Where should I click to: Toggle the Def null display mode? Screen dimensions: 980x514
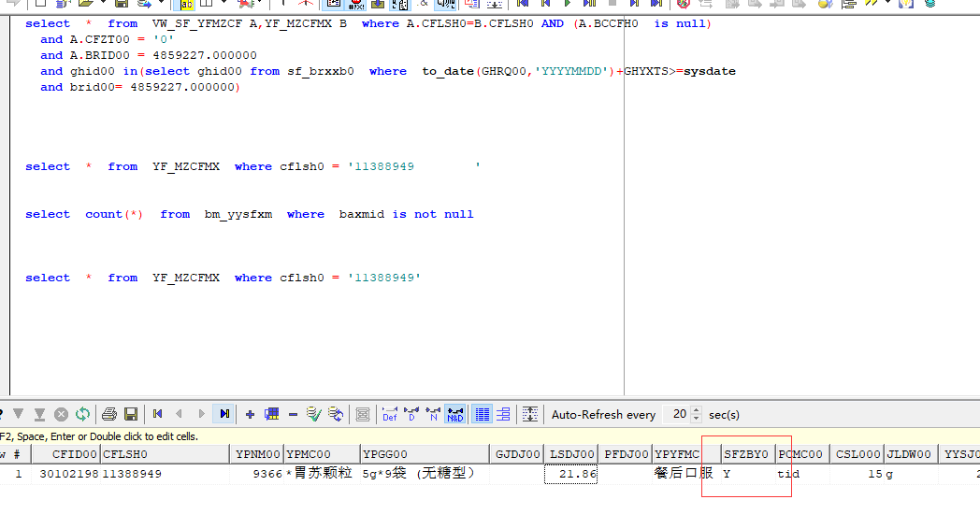pos(390,414)
